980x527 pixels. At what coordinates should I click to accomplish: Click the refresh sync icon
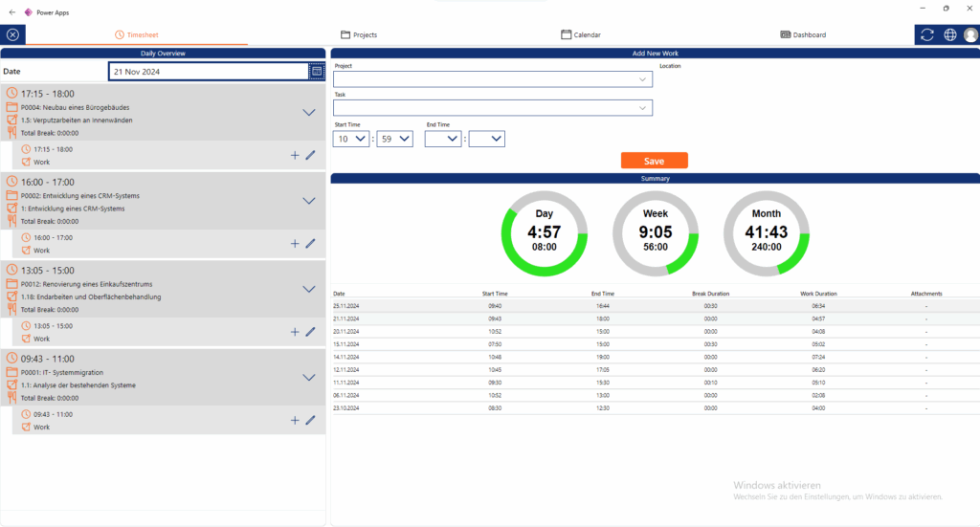pyautogui.click(x=926, y=34)
